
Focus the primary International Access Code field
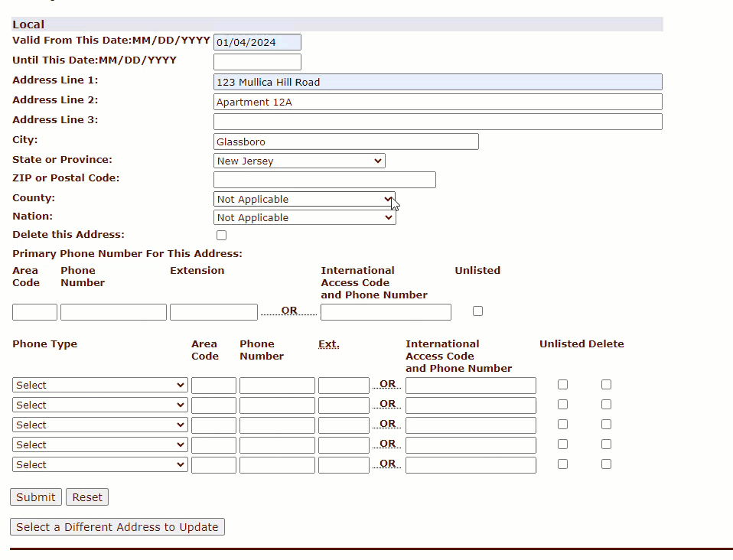(x=386, y=312)
